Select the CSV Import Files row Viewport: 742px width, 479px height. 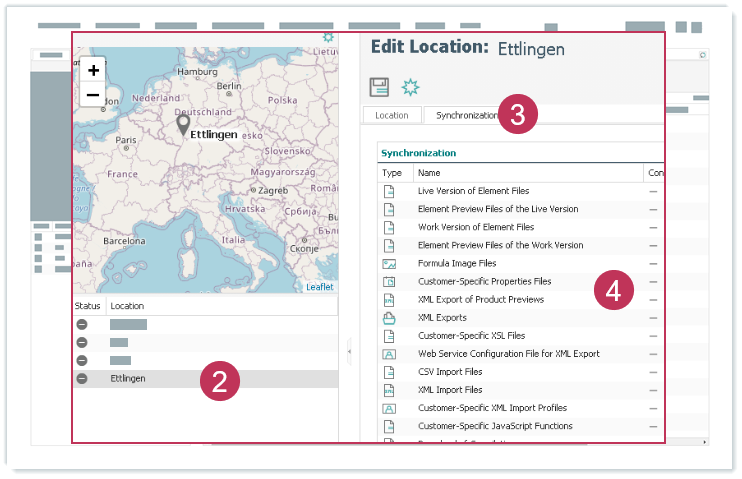tap(450, 372)
